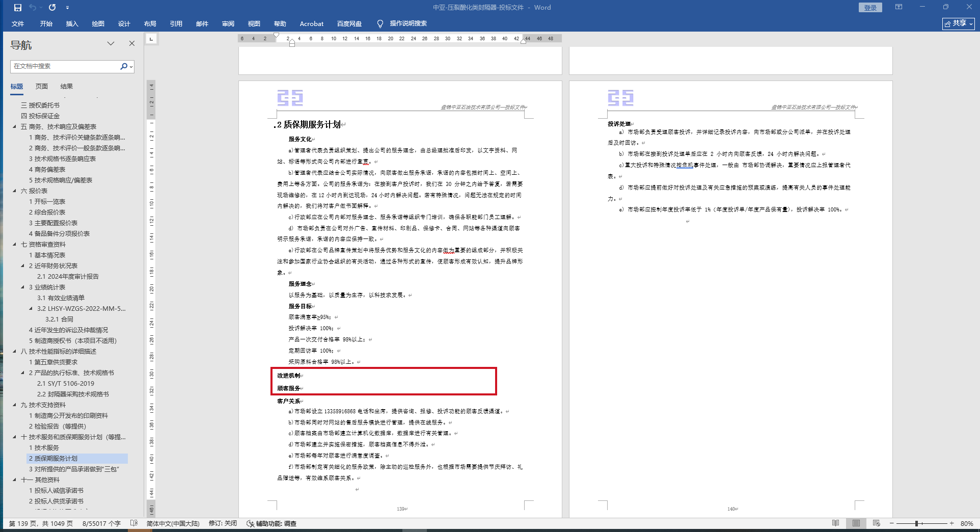Switch to Read Mode view
The image size is (980, 532).
point(836,523)
